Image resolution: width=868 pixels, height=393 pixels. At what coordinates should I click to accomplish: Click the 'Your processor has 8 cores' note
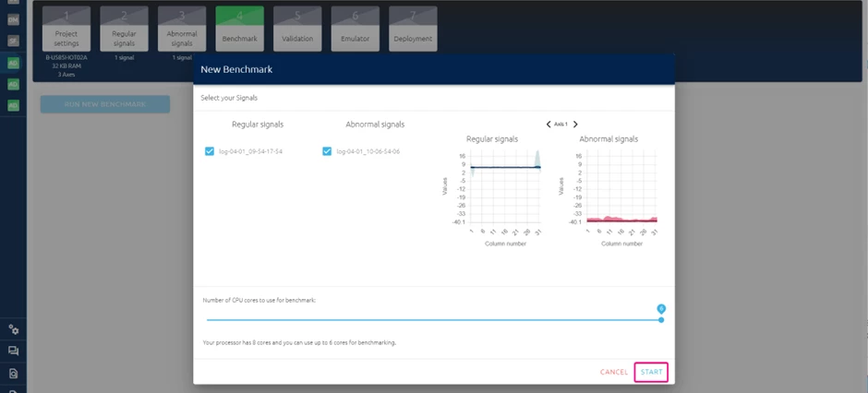click(x=299, y=342)
